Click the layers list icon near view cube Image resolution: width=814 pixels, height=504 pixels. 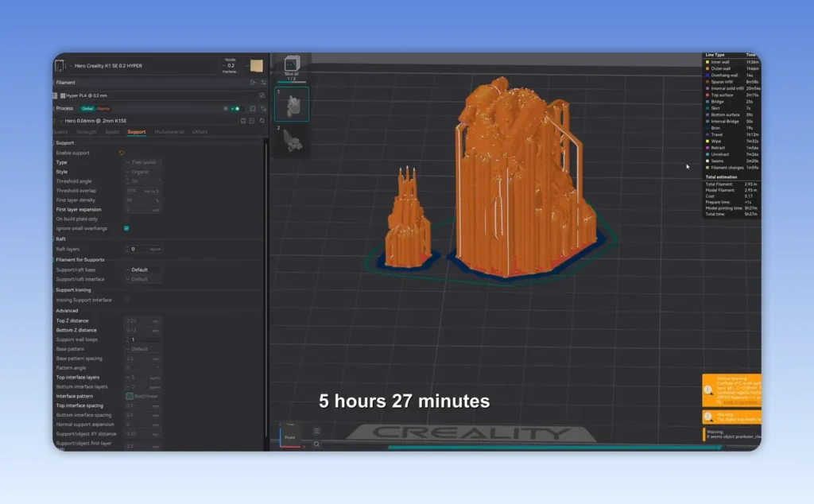click(x=316, y=431)
